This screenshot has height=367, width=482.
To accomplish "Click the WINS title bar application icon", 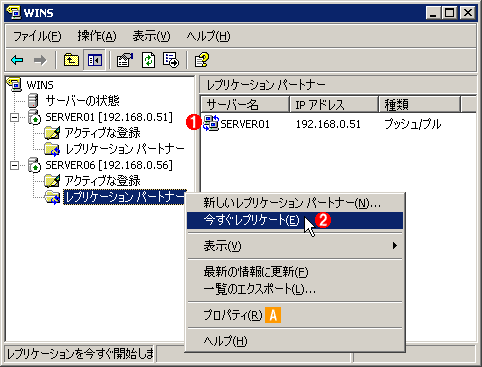I will tap(14, 13).
